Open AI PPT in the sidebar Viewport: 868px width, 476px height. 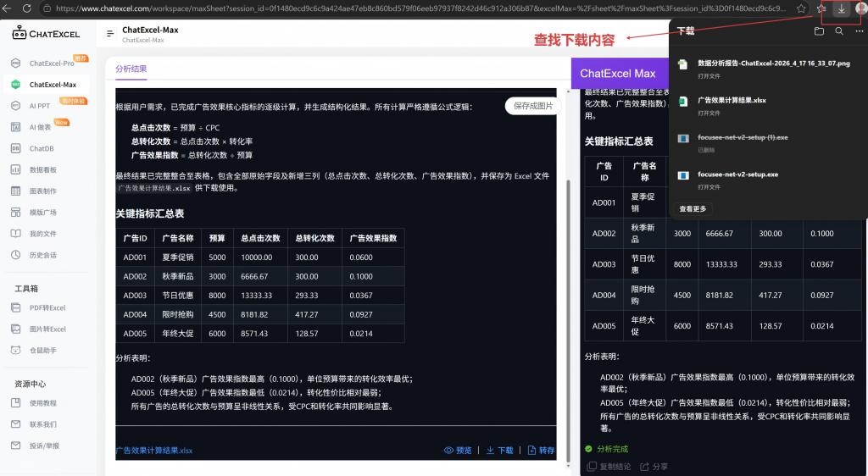tap(39, 106)
